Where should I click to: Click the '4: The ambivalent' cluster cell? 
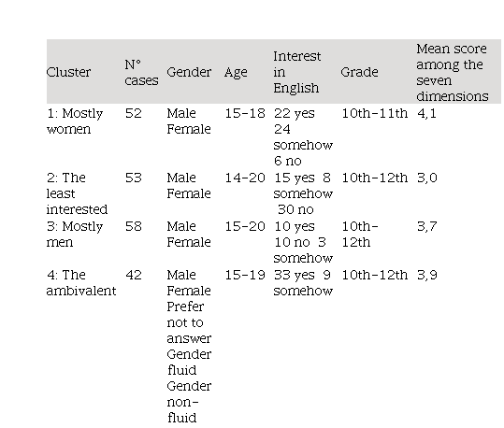(81, 283)
